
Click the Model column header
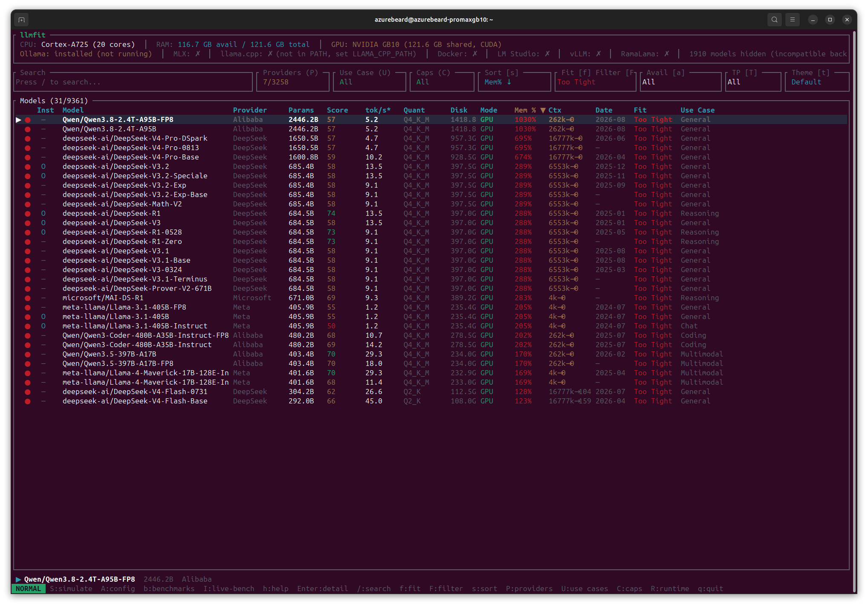[73, 110]
